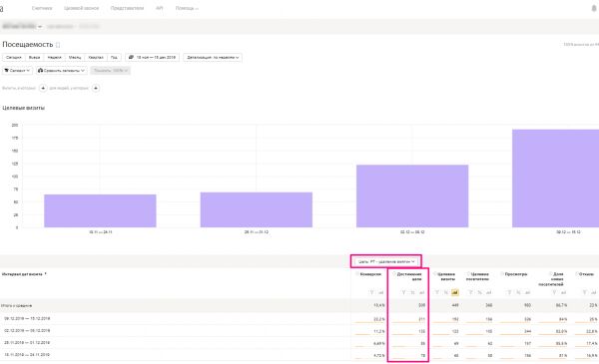Click the 11,2 % conversion value

[379, 331]
